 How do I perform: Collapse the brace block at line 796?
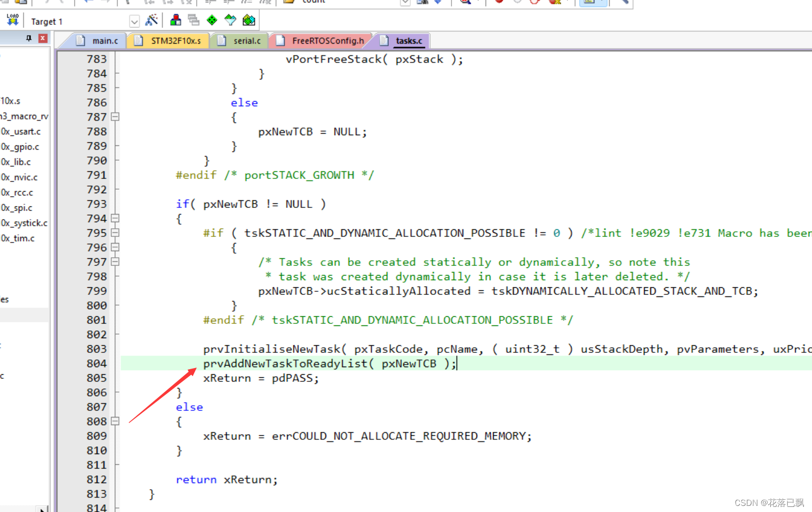115,248
